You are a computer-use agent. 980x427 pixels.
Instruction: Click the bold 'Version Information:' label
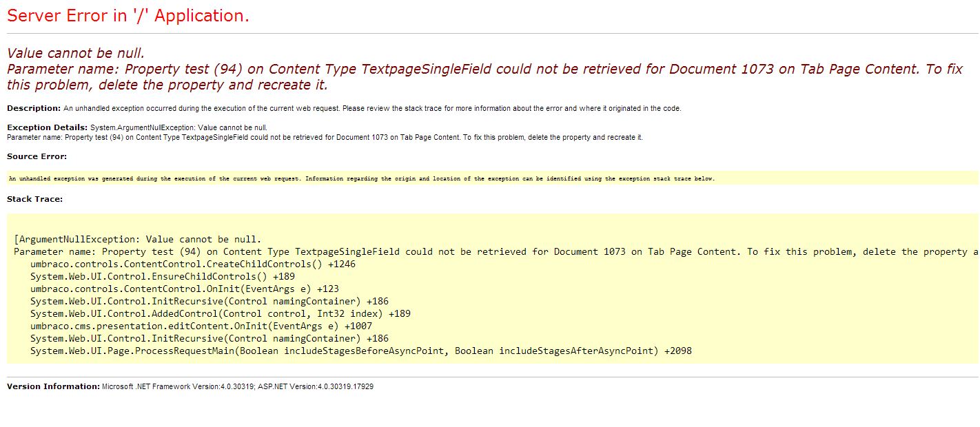point(53,386)
